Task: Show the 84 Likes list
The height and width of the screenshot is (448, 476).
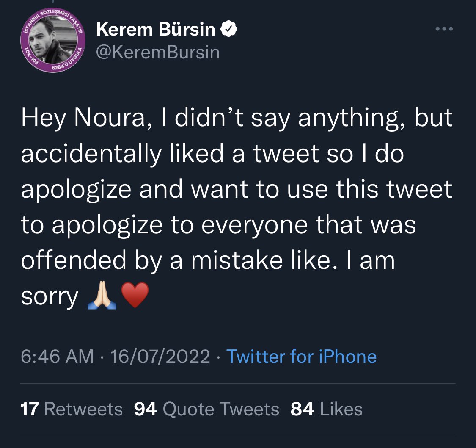Action: pos(327,409)
